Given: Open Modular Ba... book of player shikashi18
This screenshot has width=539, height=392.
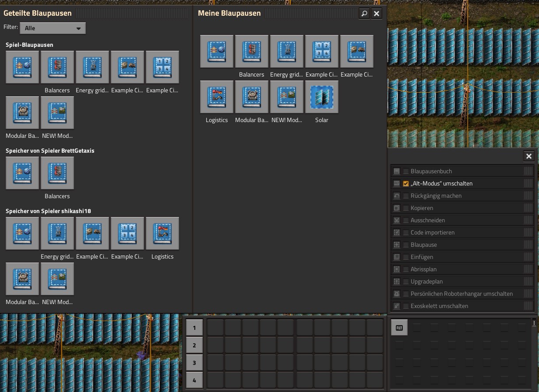Looking at the screenshot, I should click(22, 279).
